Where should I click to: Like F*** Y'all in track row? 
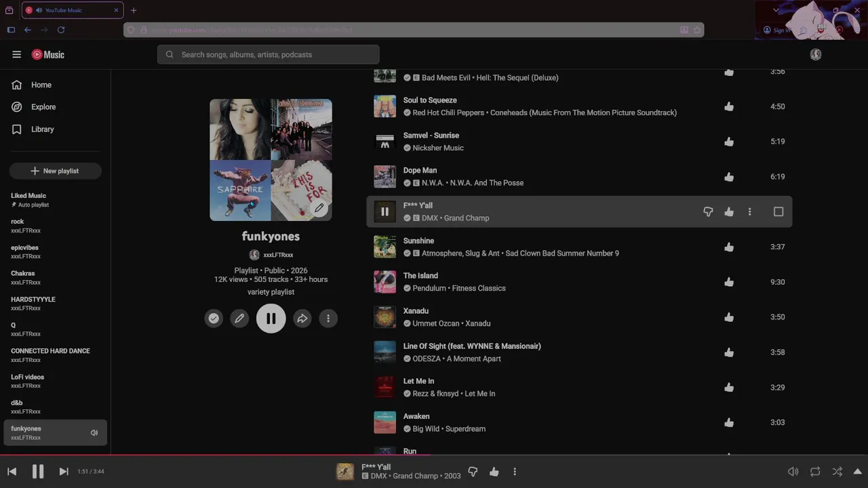tap(729, 212)
